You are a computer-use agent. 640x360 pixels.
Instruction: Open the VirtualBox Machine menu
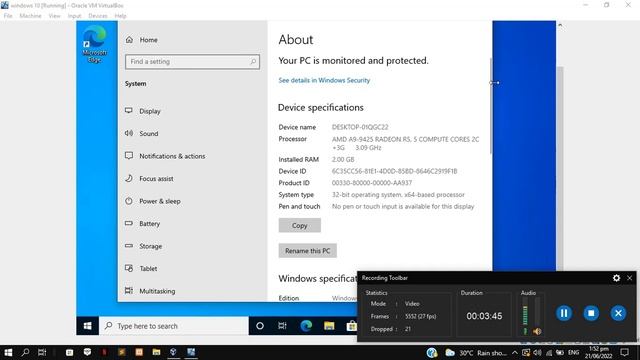tap(30, 16)
